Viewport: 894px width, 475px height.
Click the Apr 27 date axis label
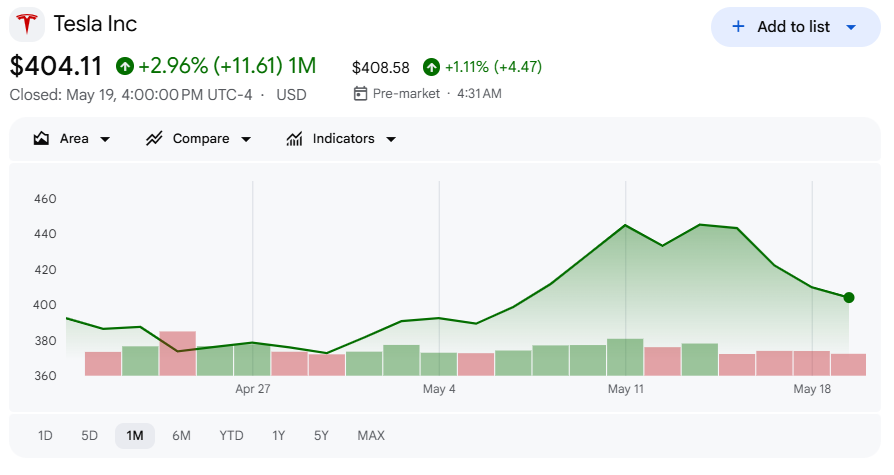coord(253,389)
